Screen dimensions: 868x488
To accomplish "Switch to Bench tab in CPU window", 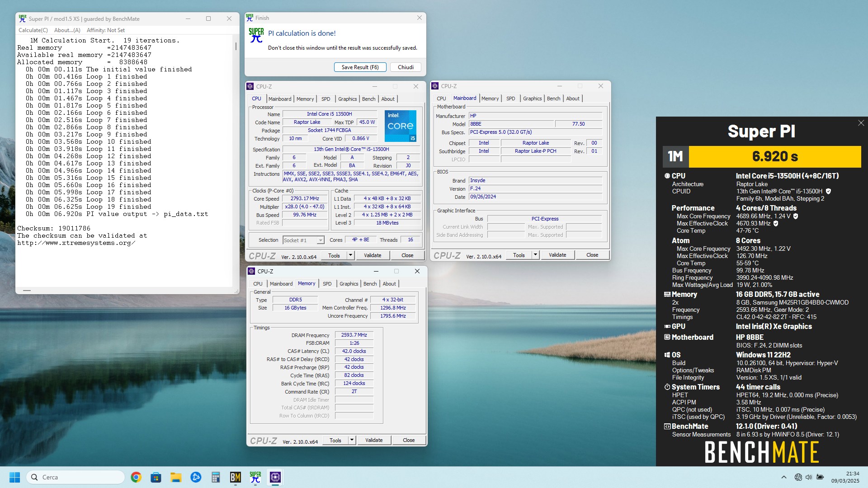I will point(368,99).
